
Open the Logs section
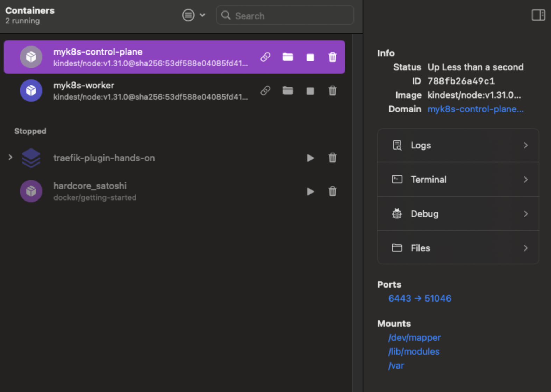click(458, 145)
